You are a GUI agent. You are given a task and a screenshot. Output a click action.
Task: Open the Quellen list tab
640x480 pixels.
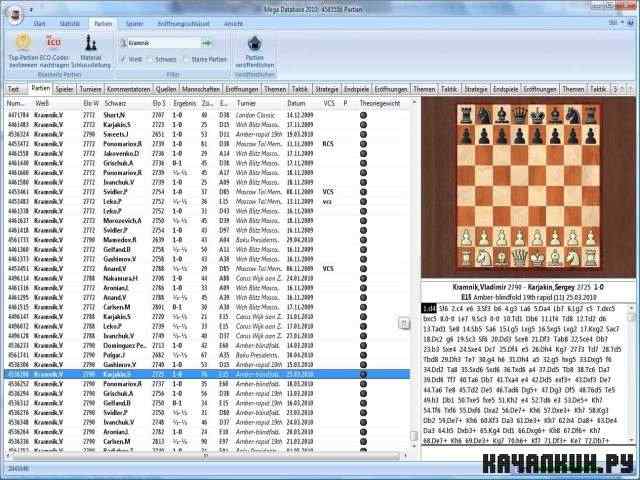point(166,89)
